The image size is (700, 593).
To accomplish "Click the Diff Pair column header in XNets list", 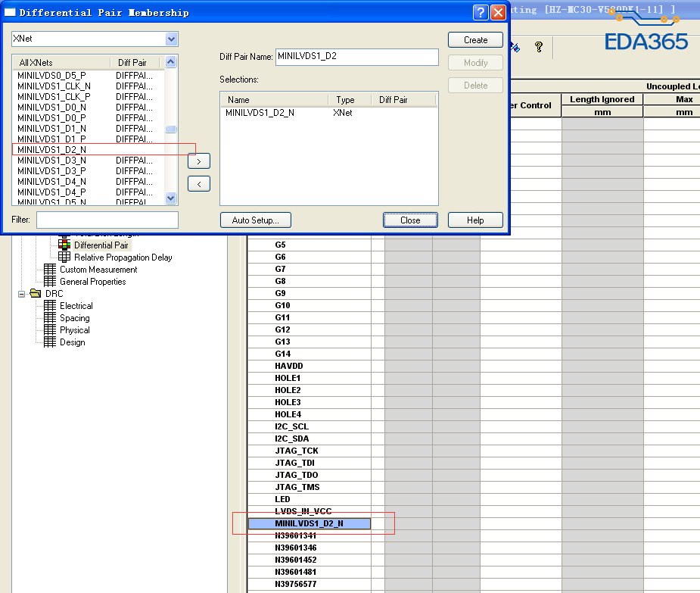I will tap(135, 63).
